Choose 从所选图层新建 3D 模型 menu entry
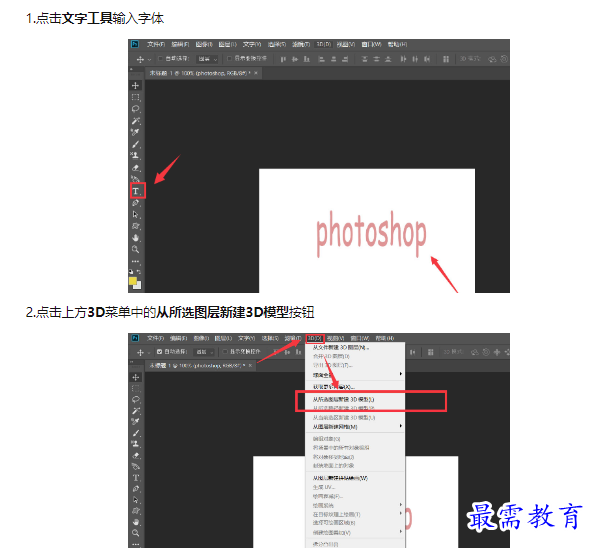Screen dimensions: 591x548 tap(355, 399)
